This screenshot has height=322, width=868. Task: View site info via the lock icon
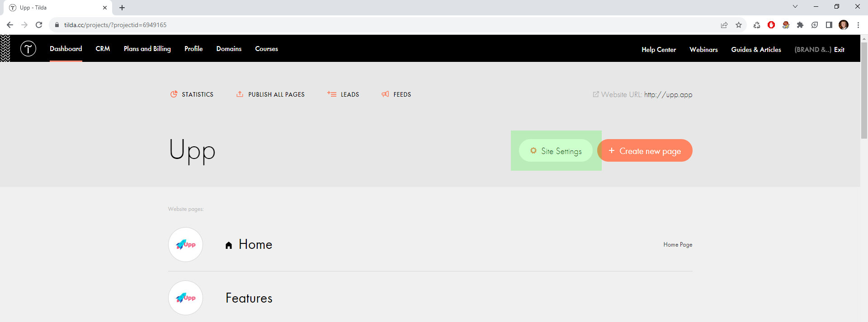coord(57,25)
